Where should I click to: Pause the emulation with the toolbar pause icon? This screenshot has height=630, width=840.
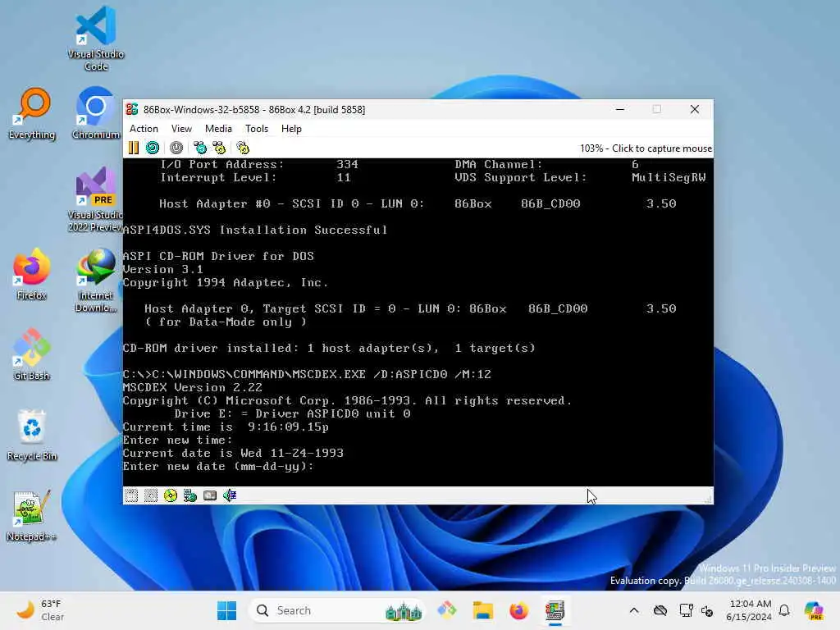pyautogui.click(x=134, y=148)
